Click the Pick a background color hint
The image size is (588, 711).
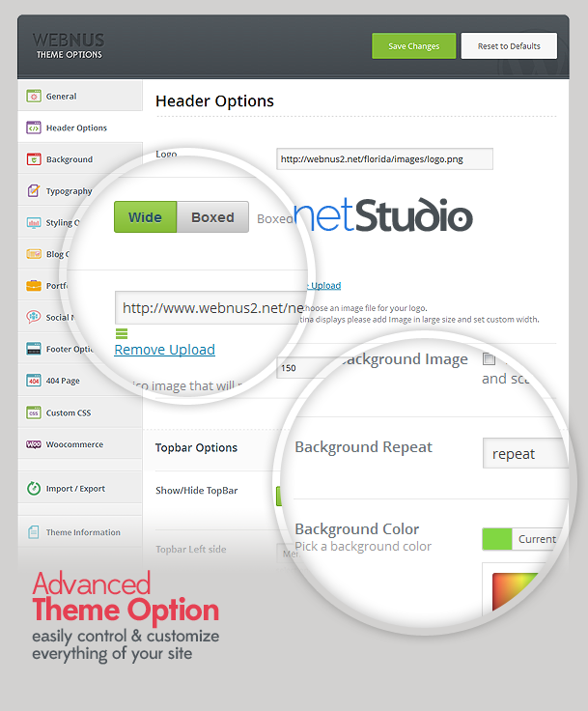(363, 547)
